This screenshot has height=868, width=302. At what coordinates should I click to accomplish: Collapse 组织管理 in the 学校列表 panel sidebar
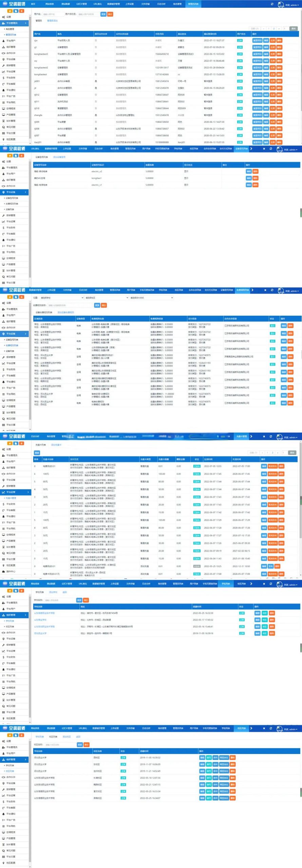click(x=15, y=615)
